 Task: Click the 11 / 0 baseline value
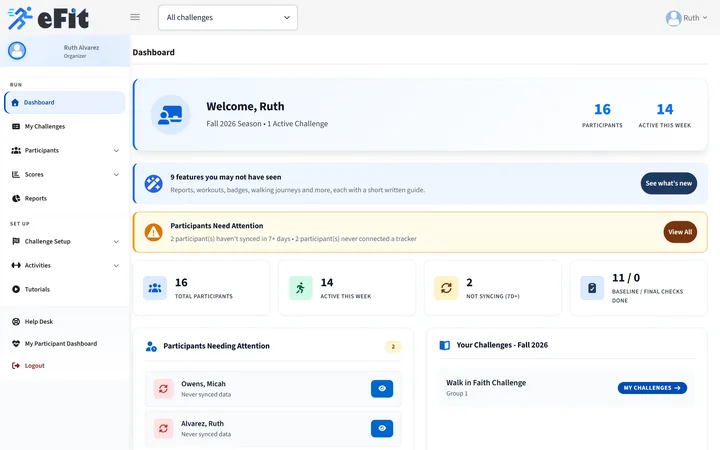626,278
